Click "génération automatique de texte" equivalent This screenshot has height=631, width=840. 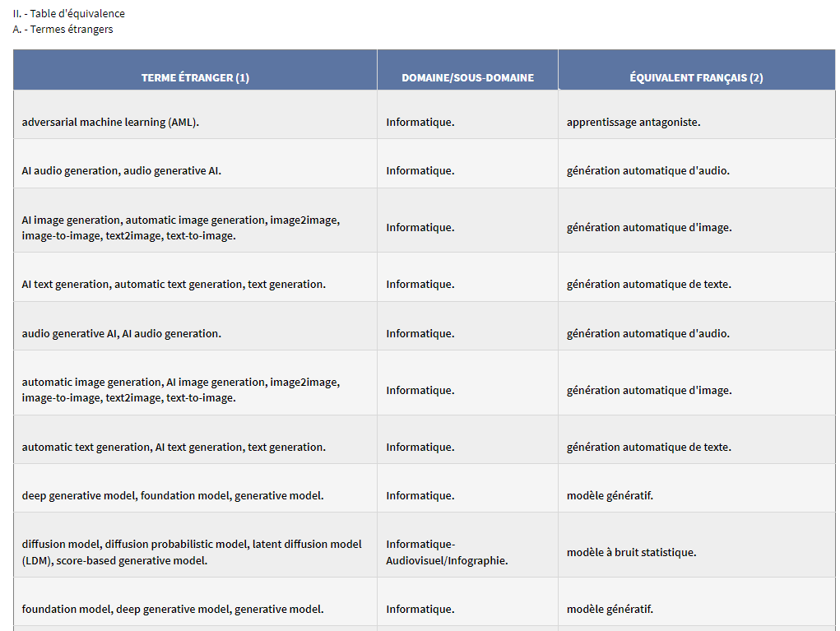(648, 284)
